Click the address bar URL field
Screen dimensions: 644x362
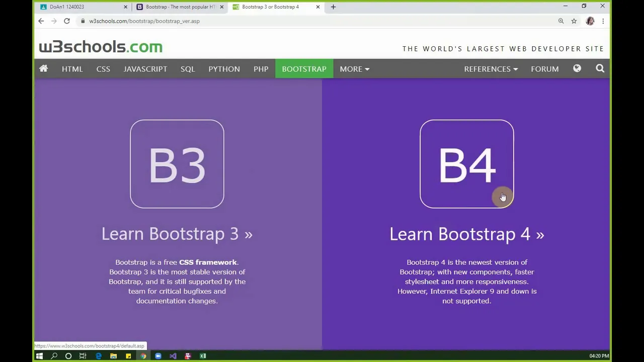pos(317,21)
